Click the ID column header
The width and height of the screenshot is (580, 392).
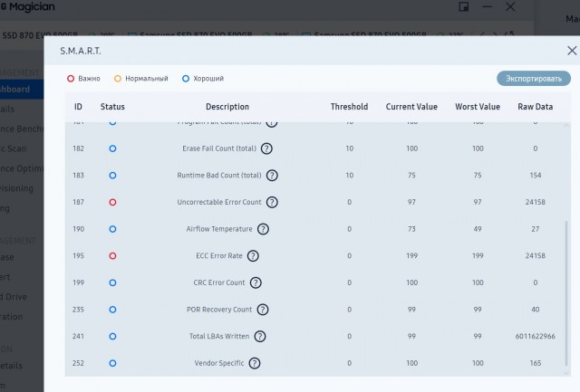[x=78, y=107]
